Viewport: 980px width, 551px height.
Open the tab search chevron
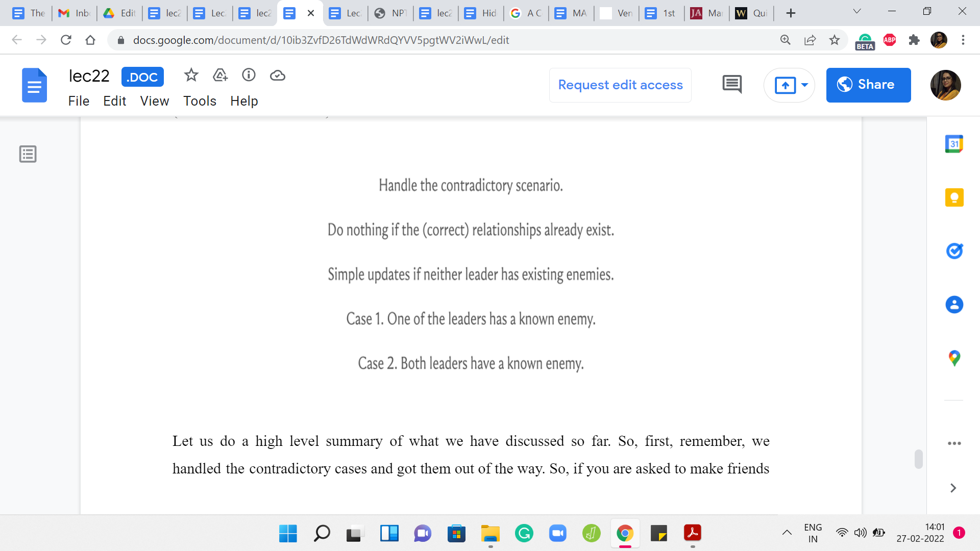[x=857, y=11]
